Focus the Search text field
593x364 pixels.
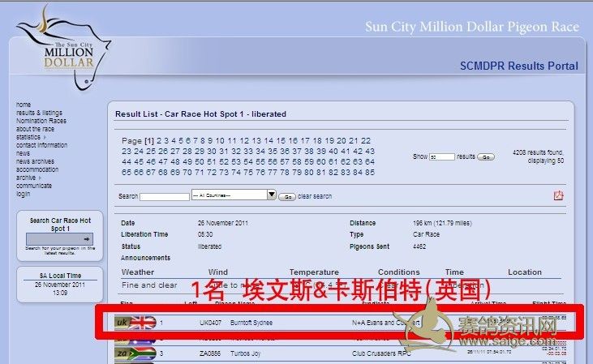[x=165, y=196]
